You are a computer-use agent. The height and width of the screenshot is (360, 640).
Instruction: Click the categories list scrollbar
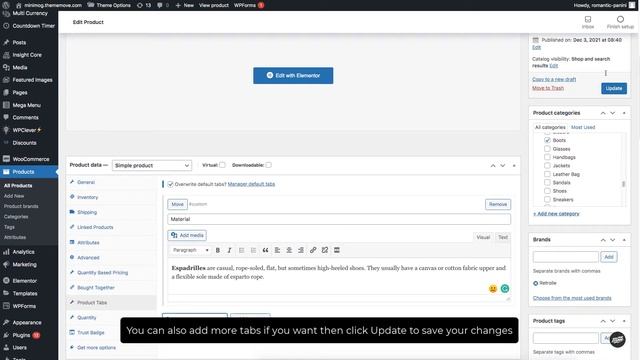623,184
